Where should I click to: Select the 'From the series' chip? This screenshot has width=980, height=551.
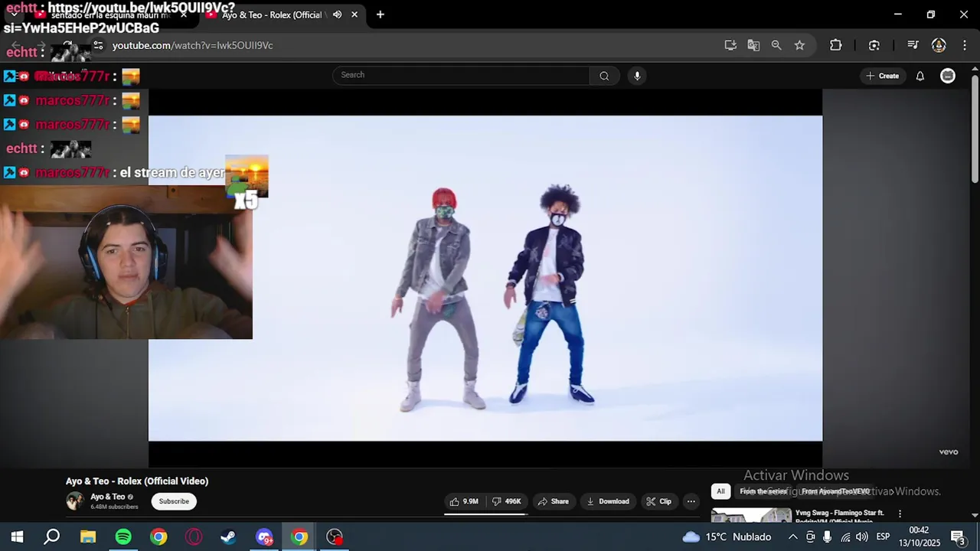click(x=763, y=491)
